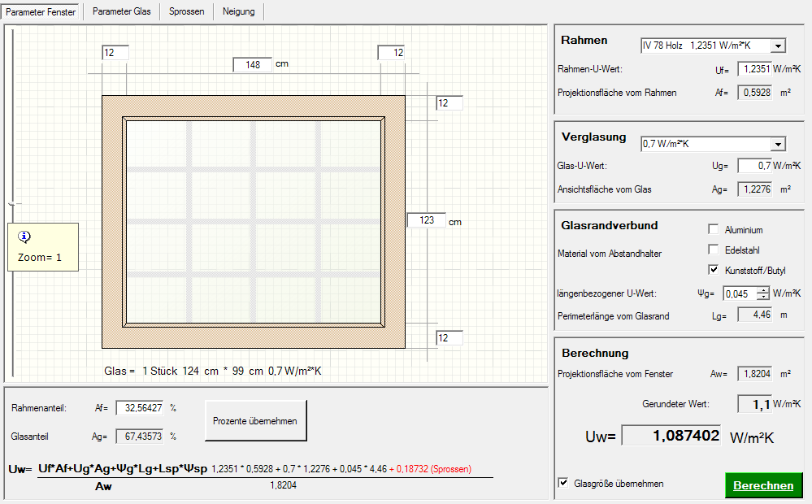Image resolution: width=812 pixels, height=504 pixels.
Task: Click the Ψg value spinner arrows
Action: coord(762,293)
